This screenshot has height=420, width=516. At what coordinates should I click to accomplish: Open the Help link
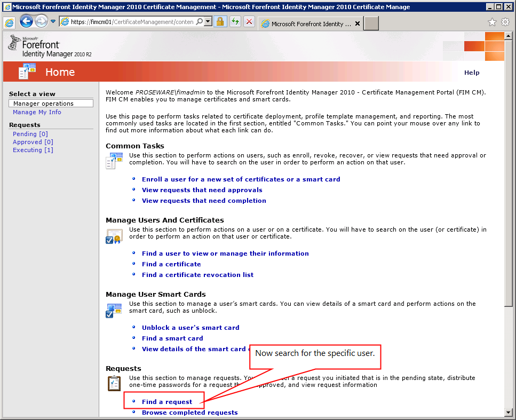point(472,73)
